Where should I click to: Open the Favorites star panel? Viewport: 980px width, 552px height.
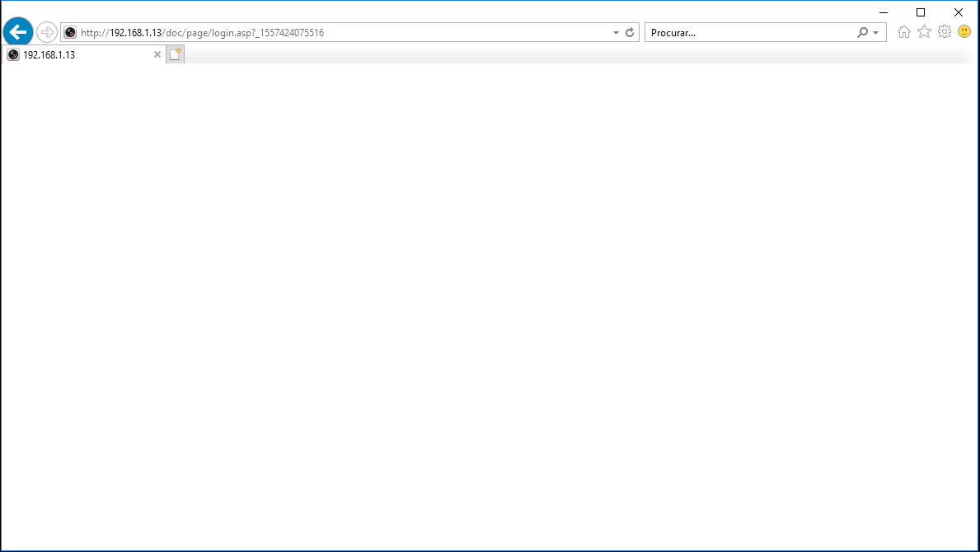point(924,32)
